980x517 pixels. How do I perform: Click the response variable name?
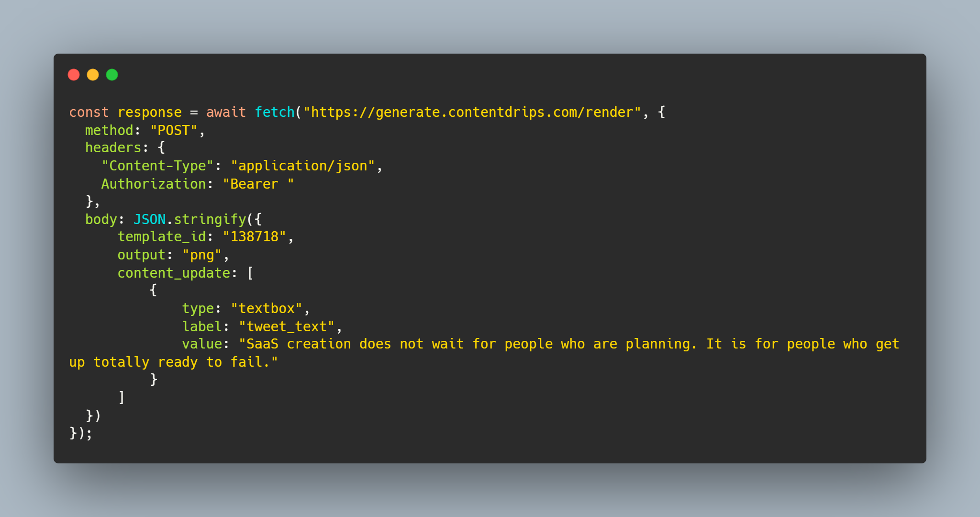point(149,112)
